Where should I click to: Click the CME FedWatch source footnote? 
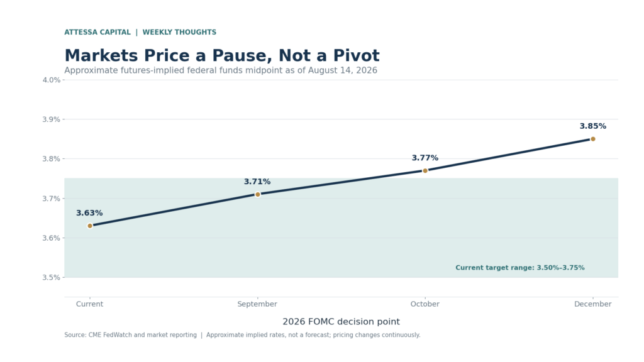pos(242,335)
